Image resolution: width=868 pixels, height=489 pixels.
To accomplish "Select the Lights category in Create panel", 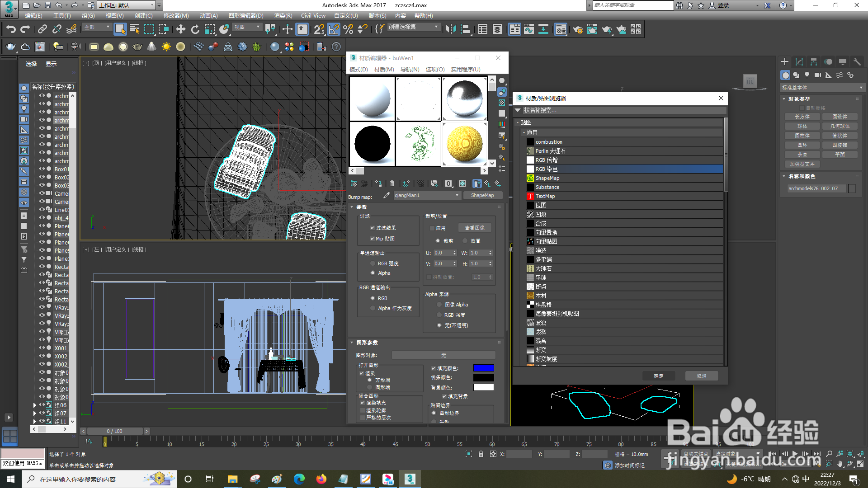I will [807, 75].
